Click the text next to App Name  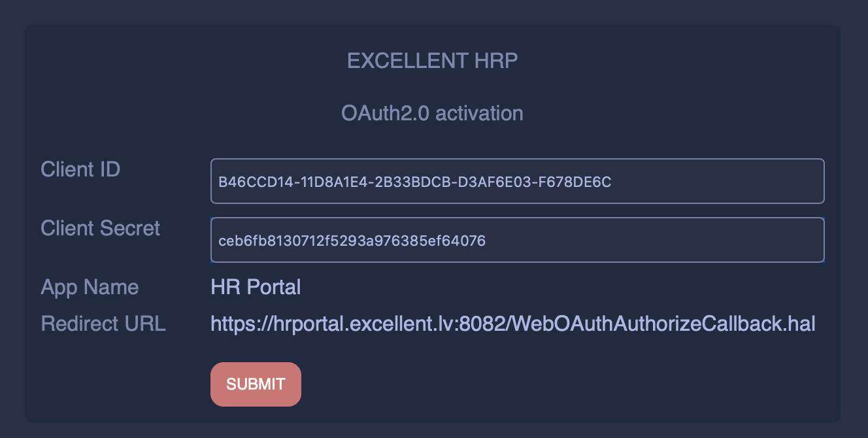(x=256, y=287)
